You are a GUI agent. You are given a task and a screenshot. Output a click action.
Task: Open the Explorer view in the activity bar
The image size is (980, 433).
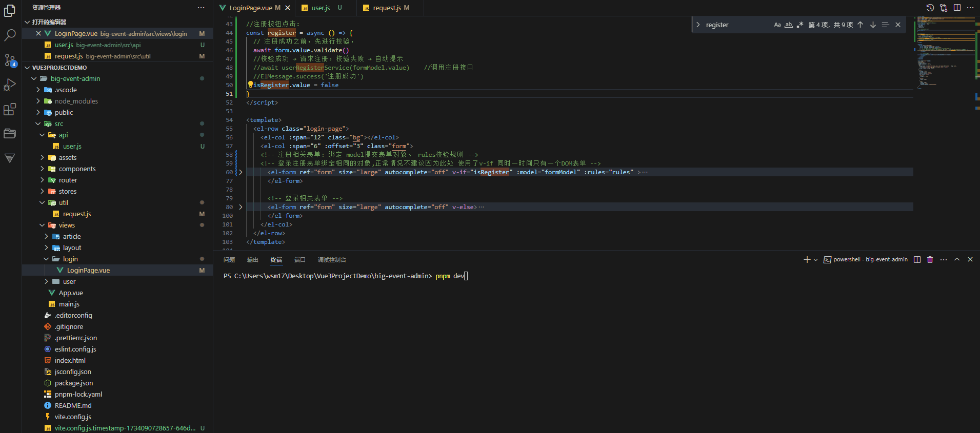pyautogui.click(x=10, y=11)
